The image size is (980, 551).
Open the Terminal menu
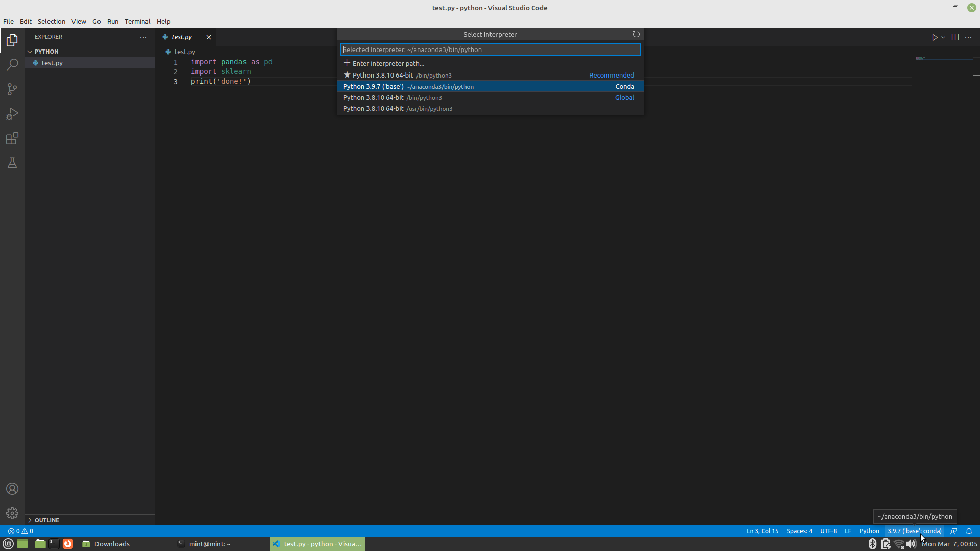coord(137,21)
